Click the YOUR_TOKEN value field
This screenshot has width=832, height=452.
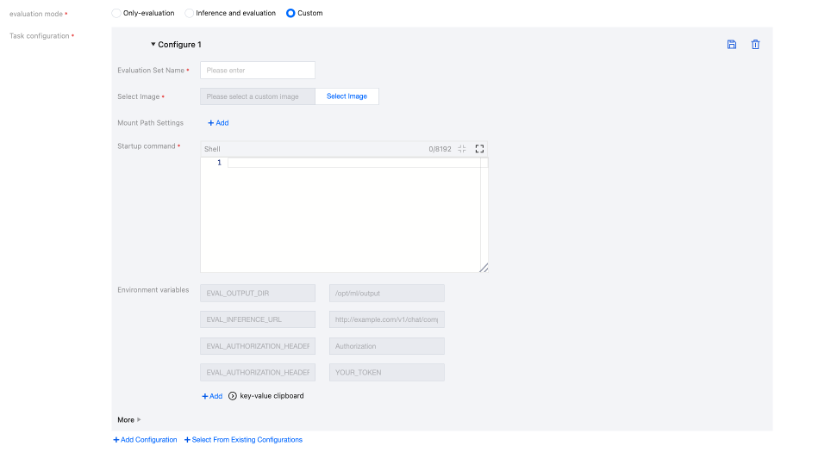pos(386,372)
